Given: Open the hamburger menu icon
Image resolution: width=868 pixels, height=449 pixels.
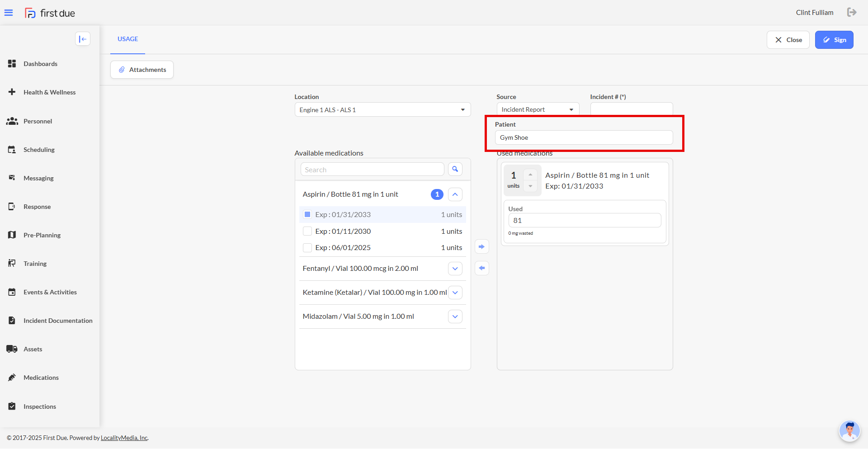Looking at the screenshot, I should pyautogui.click(x=9, y=13).
